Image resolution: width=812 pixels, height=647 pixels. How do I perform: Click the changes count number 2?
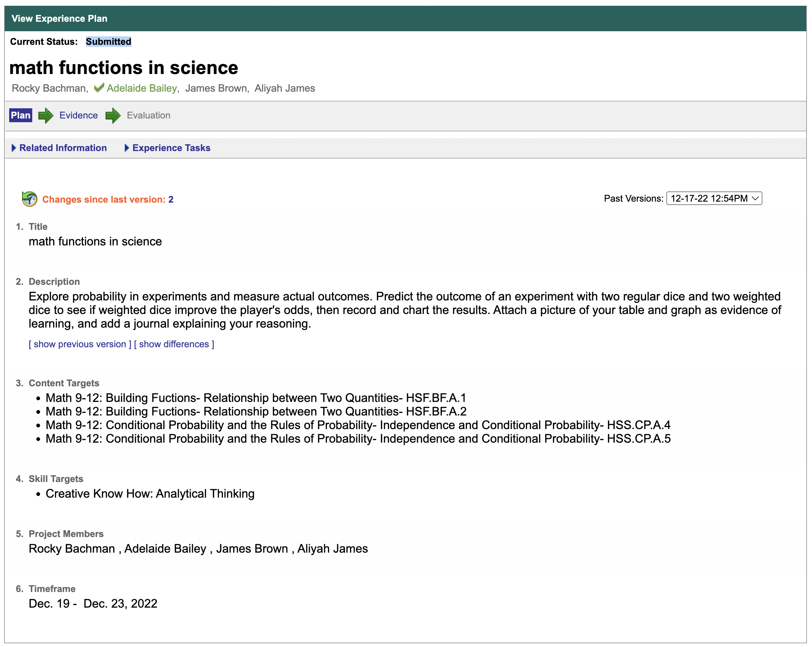[x=171, y=200]
